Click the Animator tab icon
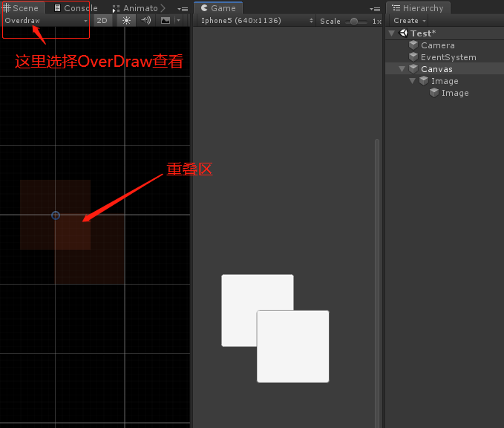504x428 pixels. point(116,9)
